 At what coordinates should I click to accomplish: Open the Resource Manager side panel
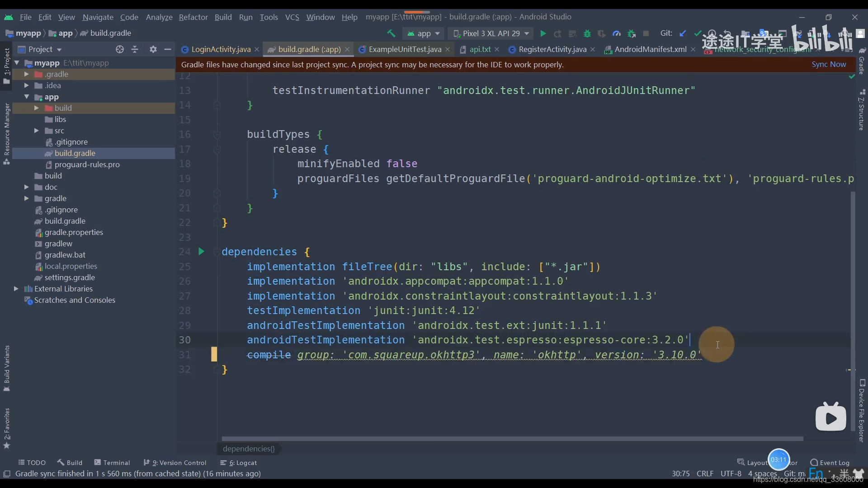click(x=7, y=133)
